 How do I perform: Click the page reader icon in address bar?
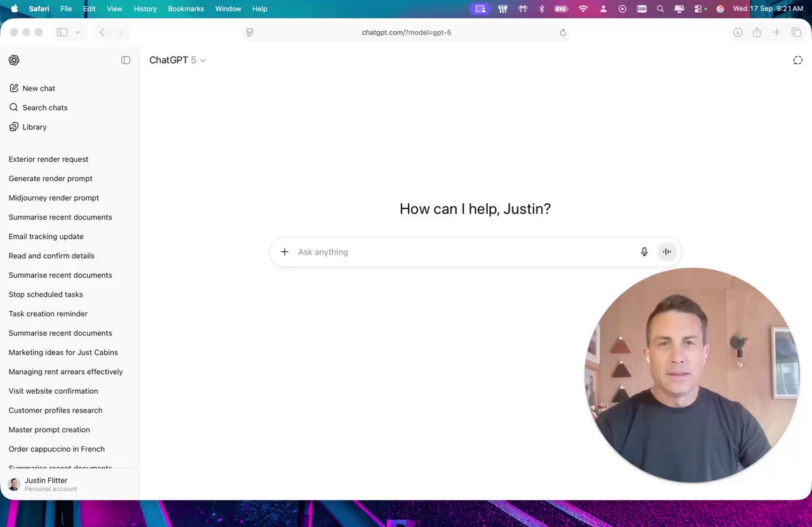click(250, 32)
